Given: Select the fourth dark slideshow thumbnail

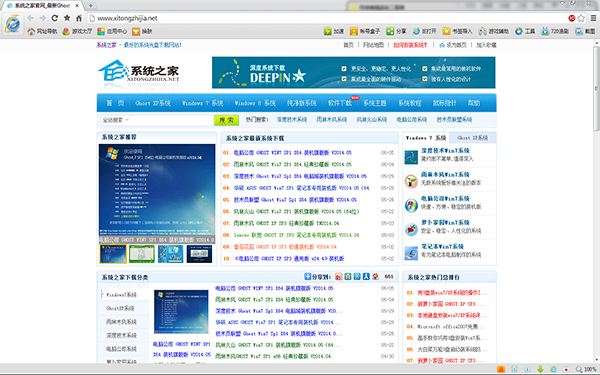Looking at the screenshot, I should (199, 254).
